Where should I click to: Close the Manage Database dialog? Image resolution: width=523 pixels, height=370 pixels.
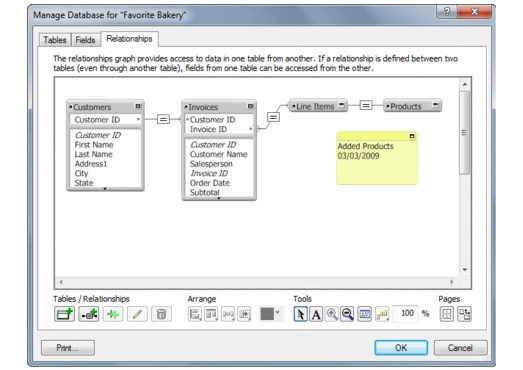pos(475,12)
